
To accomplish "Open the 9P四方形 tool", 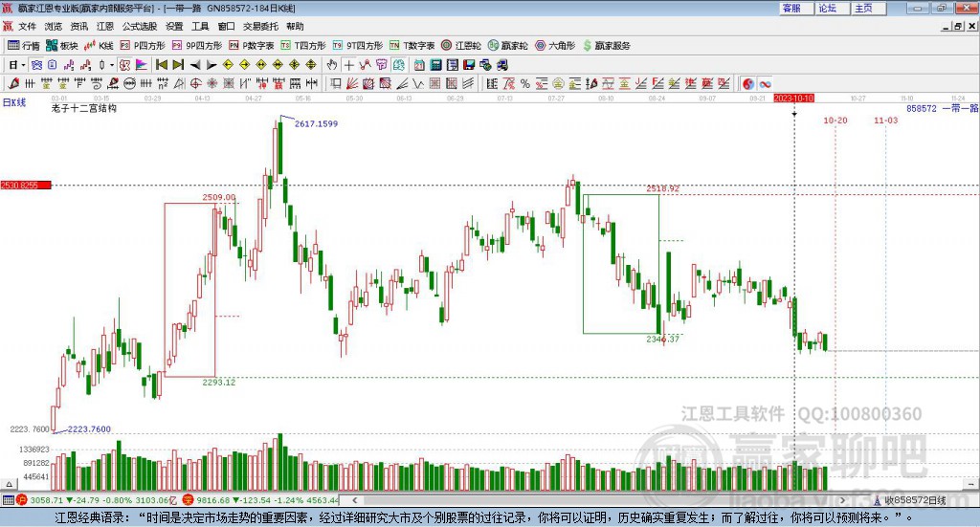I will click(x=197, y=46).
